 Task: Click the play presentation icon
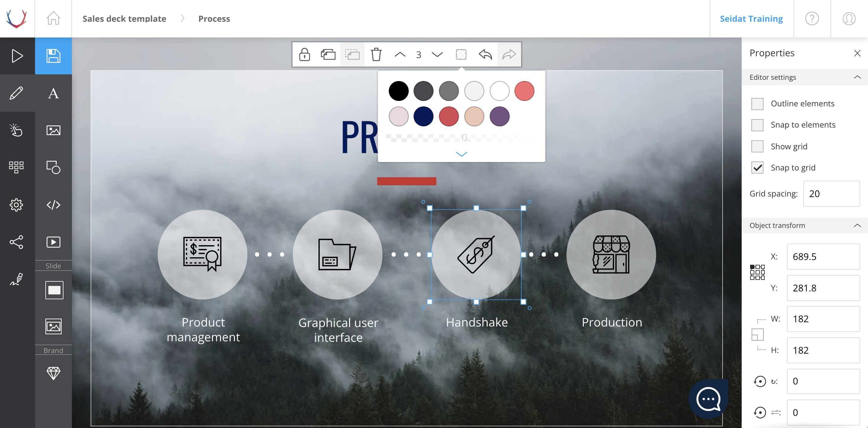click(17, 56)
